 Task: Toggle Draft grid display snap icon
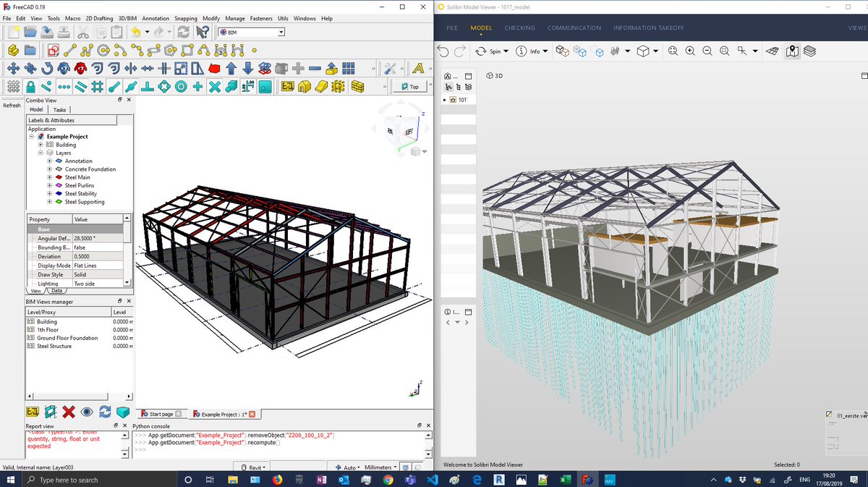click(12, 87)
